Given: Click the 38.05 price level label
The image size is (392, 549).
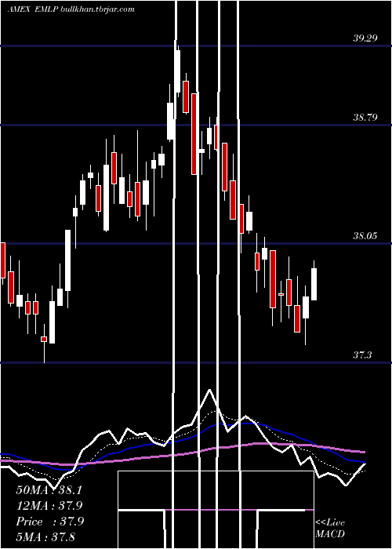Looking at the screenshot, I should [x=365, y=235].
